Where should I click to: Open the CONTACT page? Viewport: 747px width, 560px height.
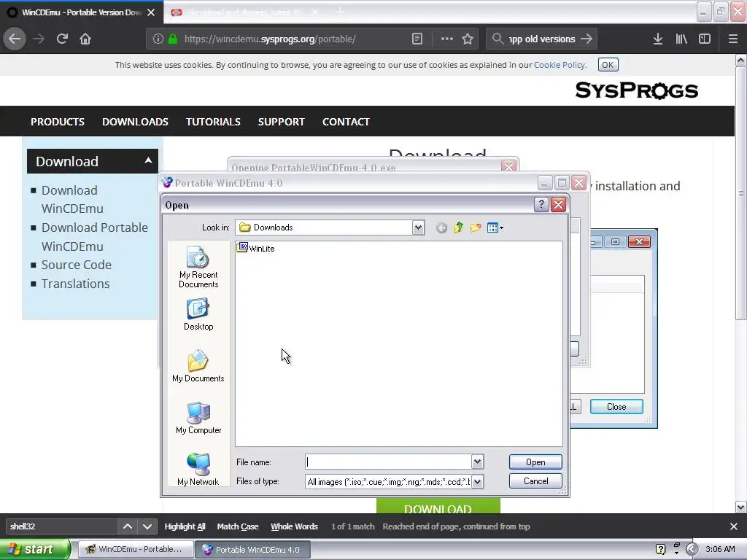tap(346, 122)
